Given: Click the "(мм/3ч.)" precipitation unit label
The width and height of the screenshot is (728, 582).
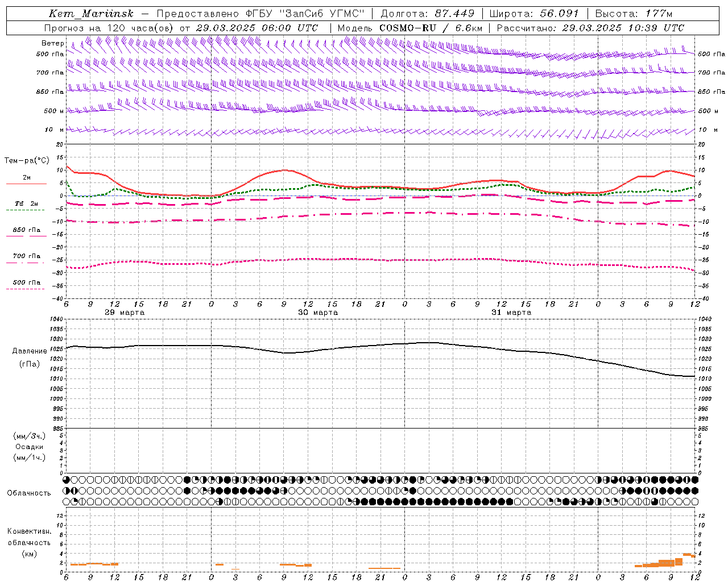Looking at the screenshot, I should [30, 436].
